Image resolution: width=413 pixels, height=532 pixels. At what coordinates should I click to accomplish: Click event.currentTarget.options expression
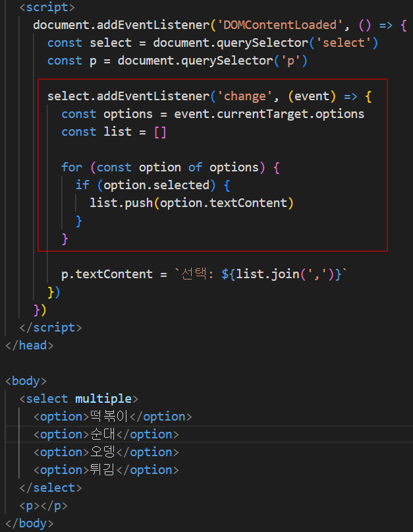(269, 114)
